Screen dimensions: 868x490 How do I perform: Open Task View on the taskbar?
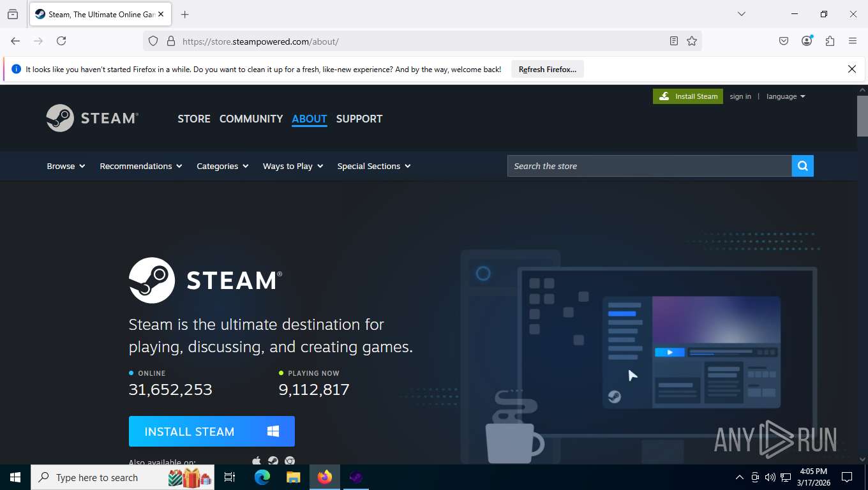coord(230,477)
